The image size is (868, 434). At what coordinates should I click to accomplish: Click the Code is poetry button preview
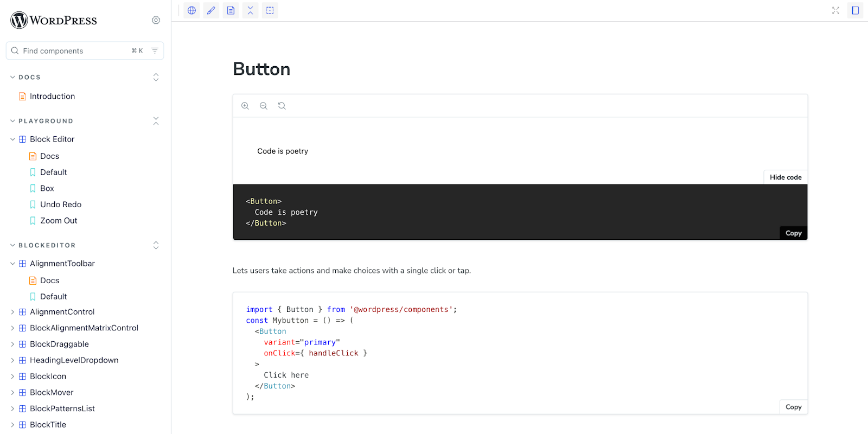pyautogui.click(x=283, y=151)
